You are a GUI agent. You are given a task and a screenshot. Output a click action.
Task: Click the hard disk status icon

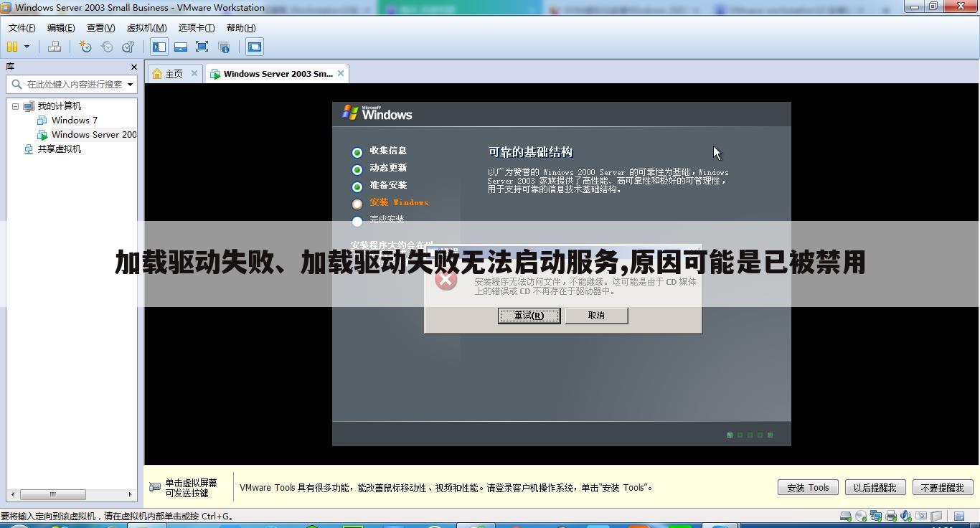click(x=845, y=516)
